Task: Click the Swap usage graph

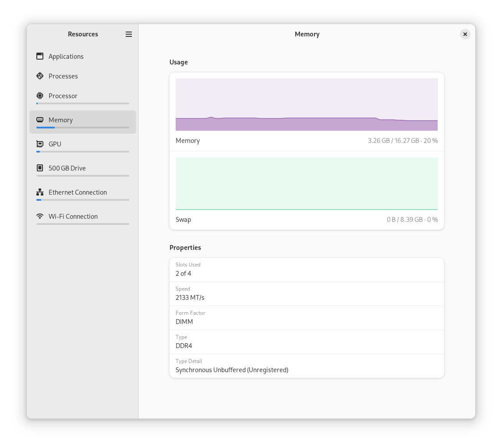Action: [307, 183]
